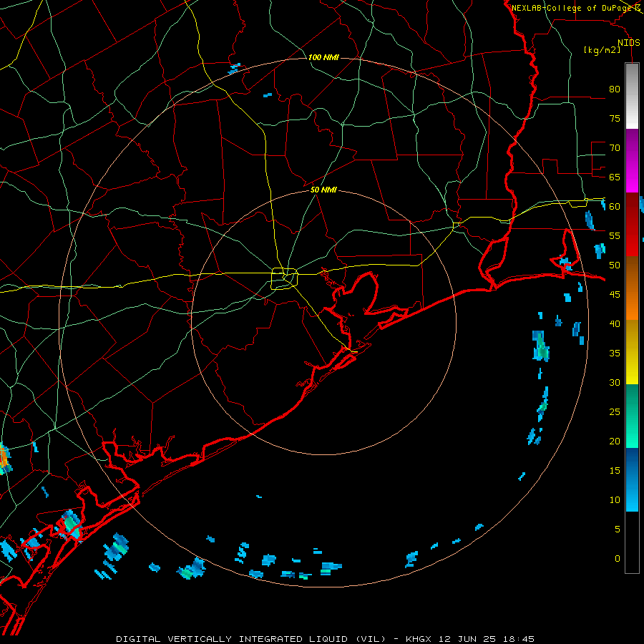Click the "45" value on the scale

pos(615,295)
